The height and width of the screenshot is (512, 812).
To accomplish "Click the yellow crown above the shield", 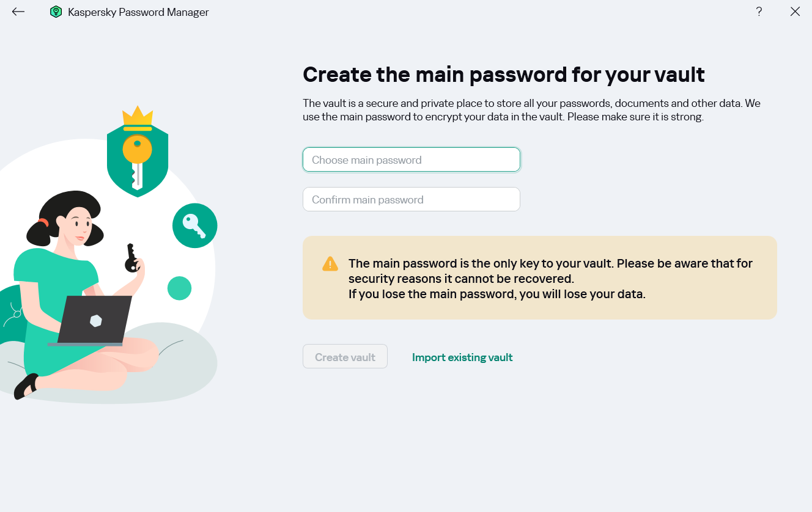I will click(x=138, y=116).
